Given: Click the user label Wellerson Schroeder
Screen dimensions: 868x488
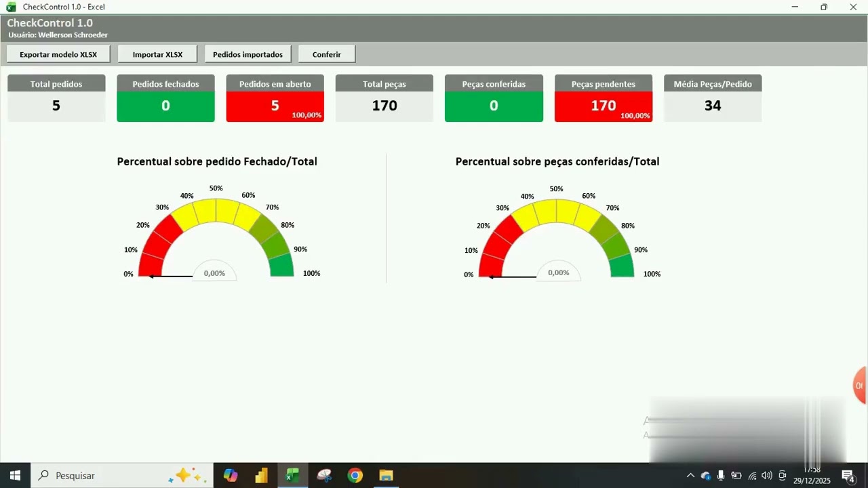Looking at the screenshot, I should pyautogui.click(x=73, y=35).
